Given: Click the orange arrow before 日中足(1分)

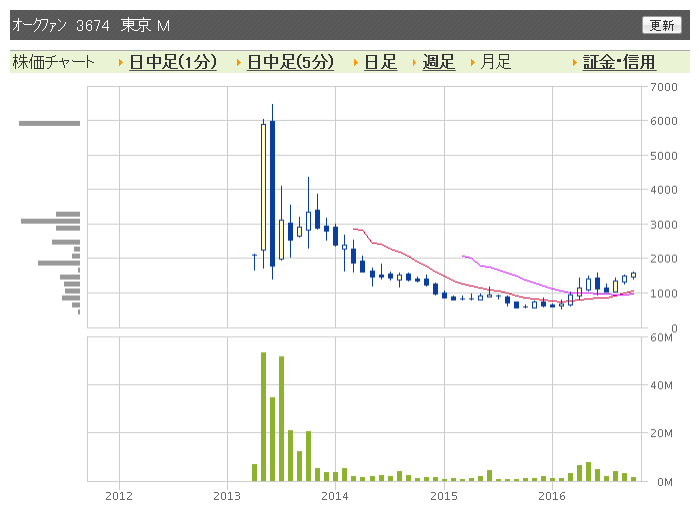Looking at the screenshot, I should click(121, 63).
